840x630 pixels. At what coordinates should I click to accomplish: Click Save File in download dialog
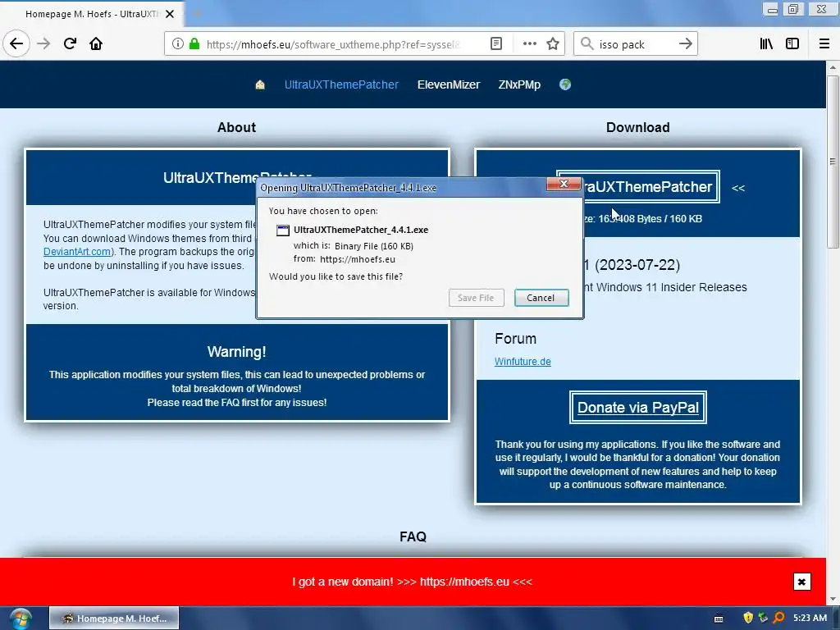476,298
